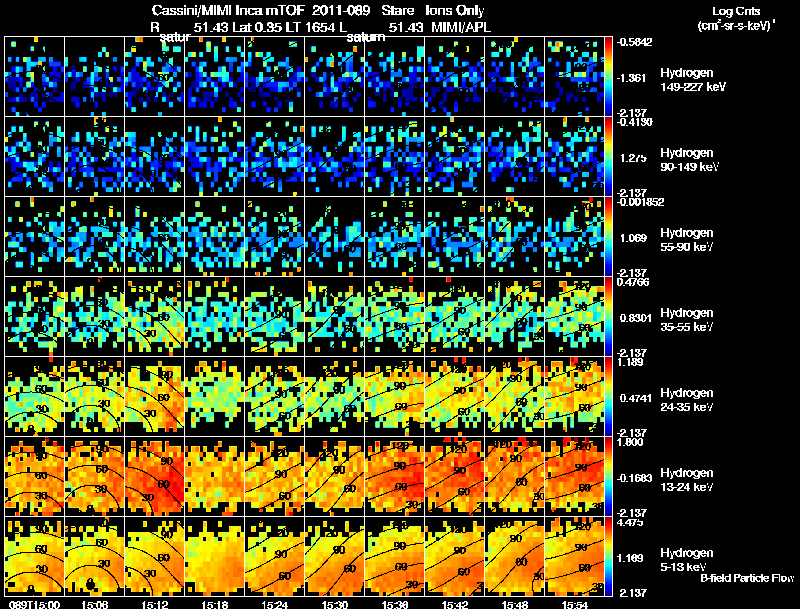The image size is (800, 609).
Task: Click the 0.4741 color scale value
Action: [636, 398]
